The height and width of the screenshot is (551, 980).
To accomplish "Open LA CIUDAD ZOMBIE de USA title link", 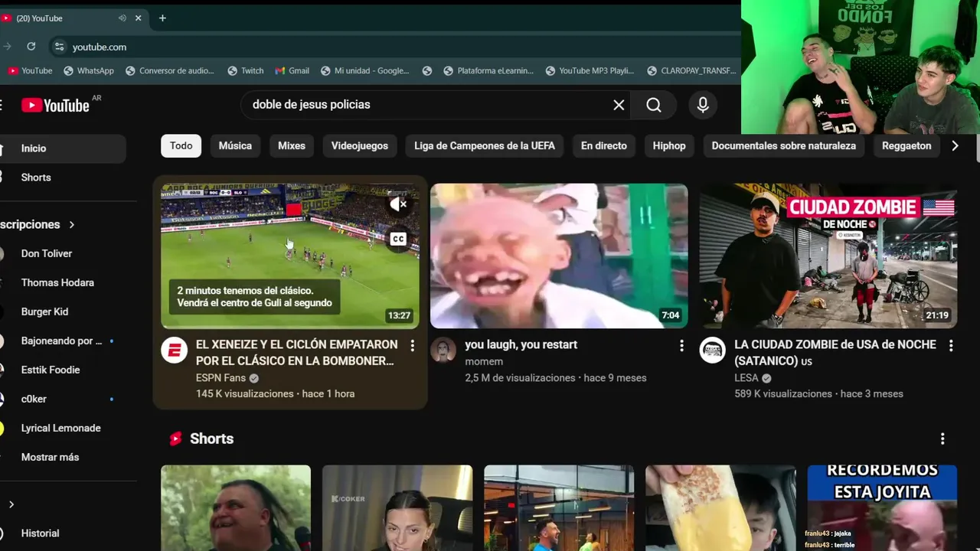I will pyautogui.click(x=835, y=353).
